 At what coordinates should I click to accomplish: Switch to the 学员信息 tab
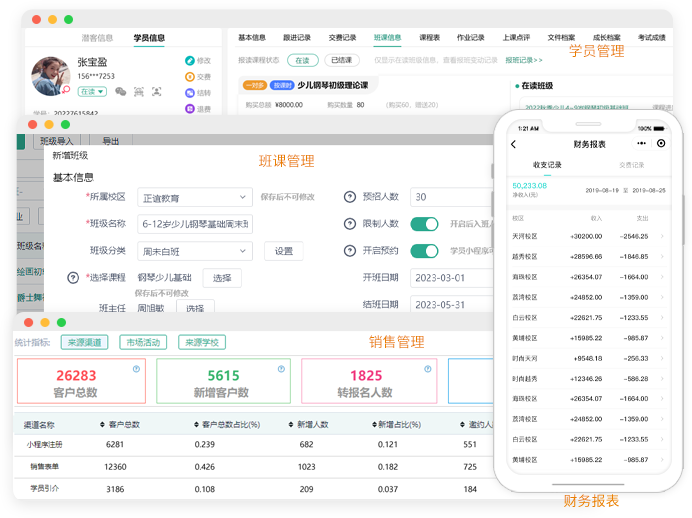coord(149,38)
